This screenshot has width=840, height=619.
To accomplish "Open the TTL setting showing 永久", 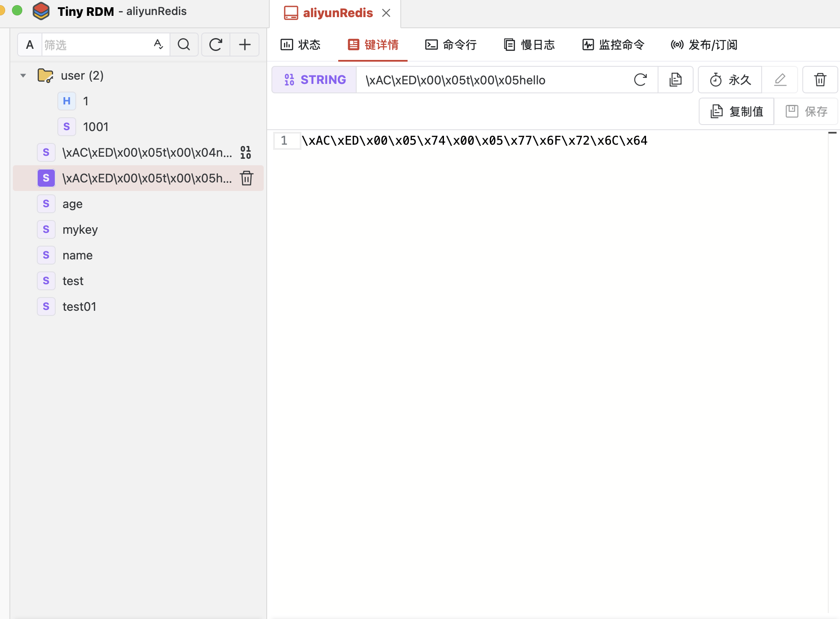I will (730, 80).
